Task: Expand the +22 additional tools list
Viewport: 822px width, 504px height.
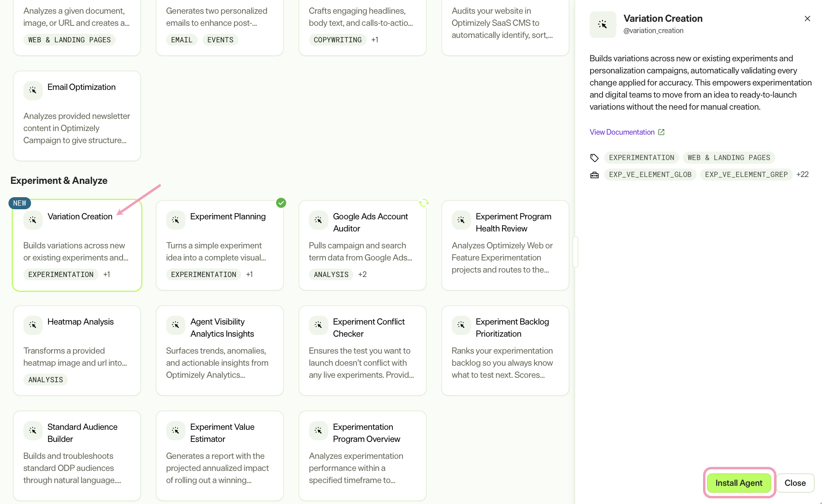Action: (x=802, y=175)
